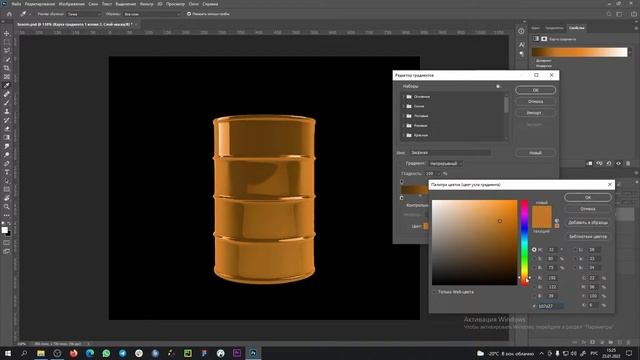
Task: Expand the 'Основные' gradient preset folder
Action: [403, 97]
